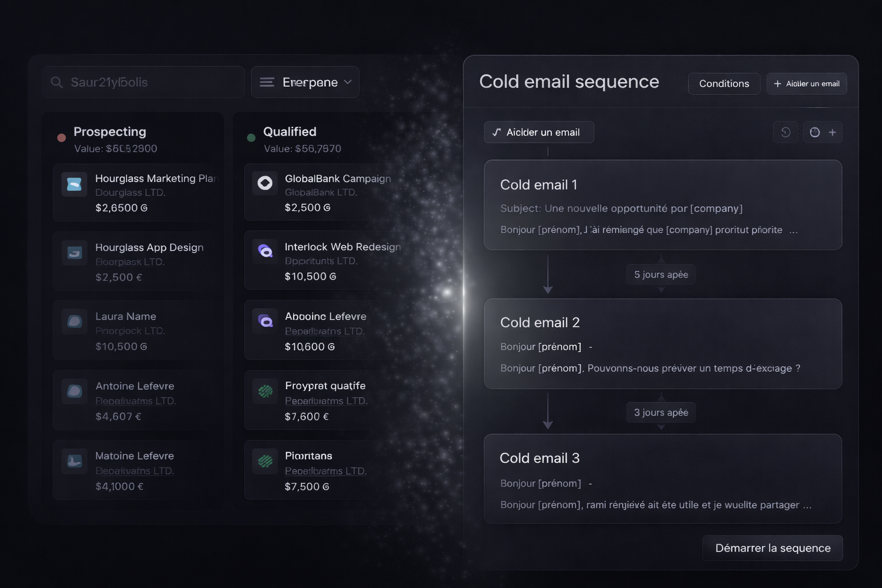Click the undo icon in sequence toolbar
This screenshot has height=588, width=882.
tap(786, 132)
